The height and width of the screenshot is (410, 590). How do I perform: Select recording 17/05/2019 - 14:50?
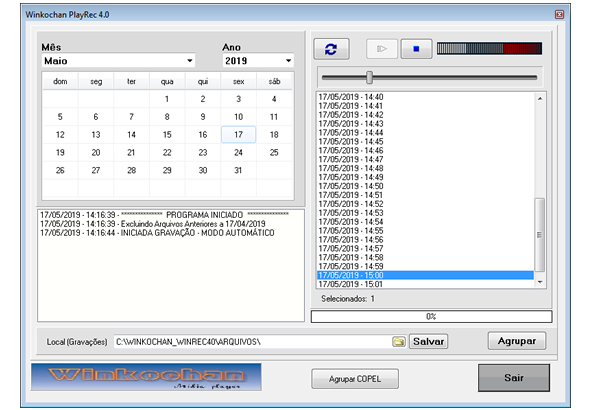[425, 186]
